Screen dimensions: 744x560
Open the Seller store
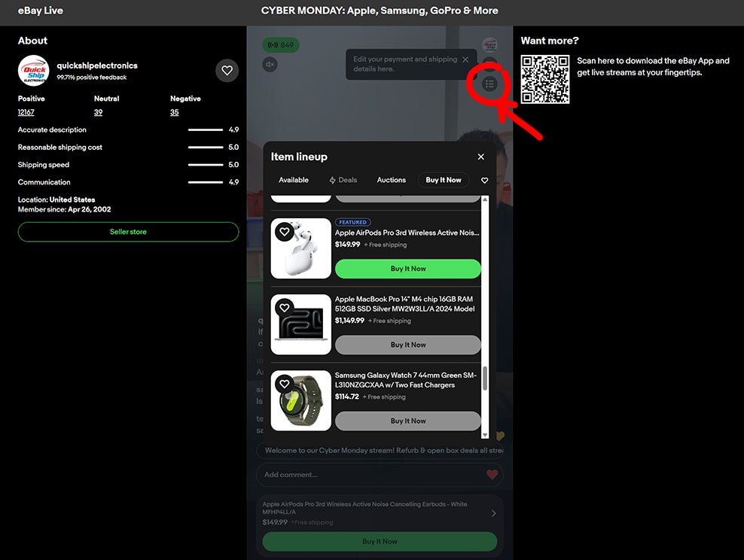pyautogui.click(x=128, y=232)
